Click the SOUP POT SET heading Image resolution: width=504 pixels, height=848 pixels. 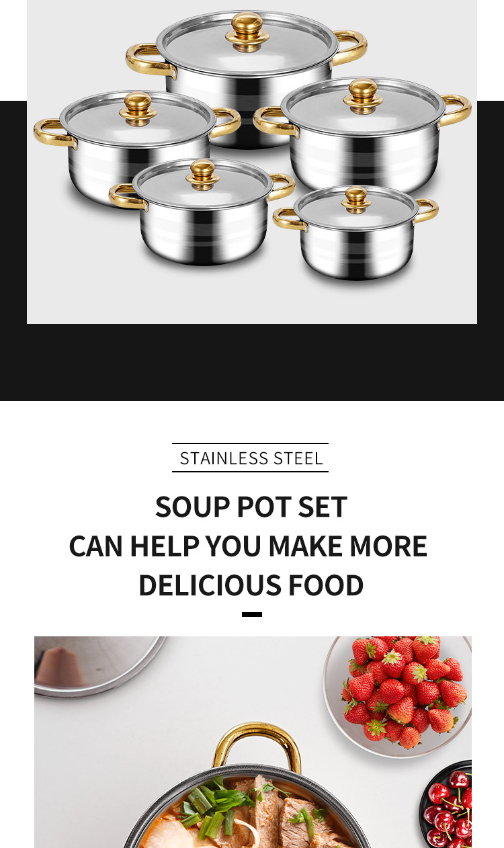click(x=251, y=507)
